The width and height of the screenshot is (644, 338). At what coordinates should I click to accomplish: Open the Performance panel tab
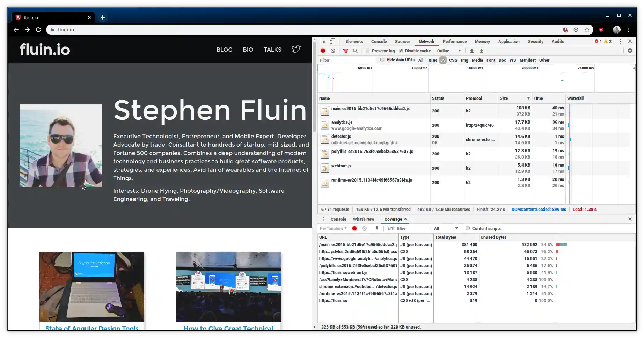454,41
